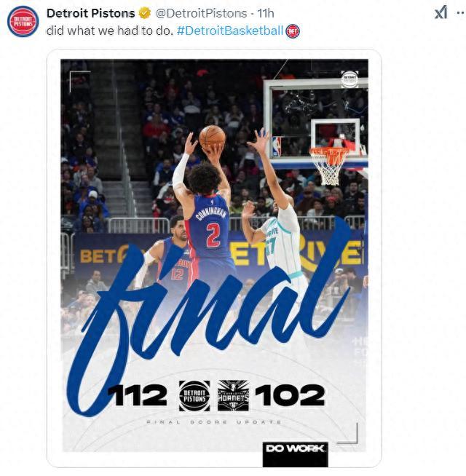Open the Detroit Pistons profile avatar
This screenshot has height=476, width=466.
coord(23,21)
